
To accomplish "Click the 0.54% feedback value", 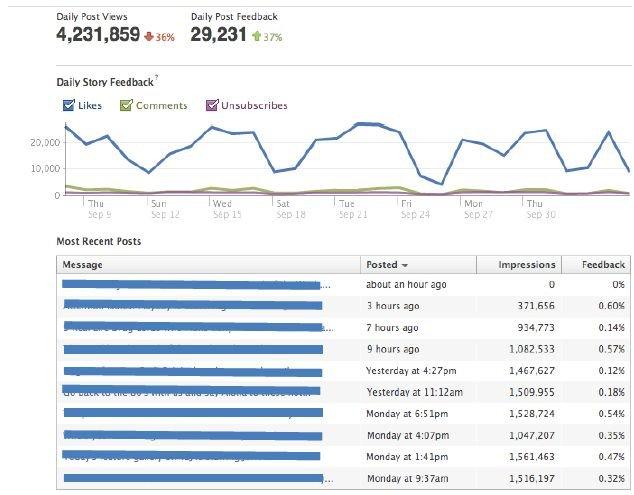I will [x=611, y=414].
